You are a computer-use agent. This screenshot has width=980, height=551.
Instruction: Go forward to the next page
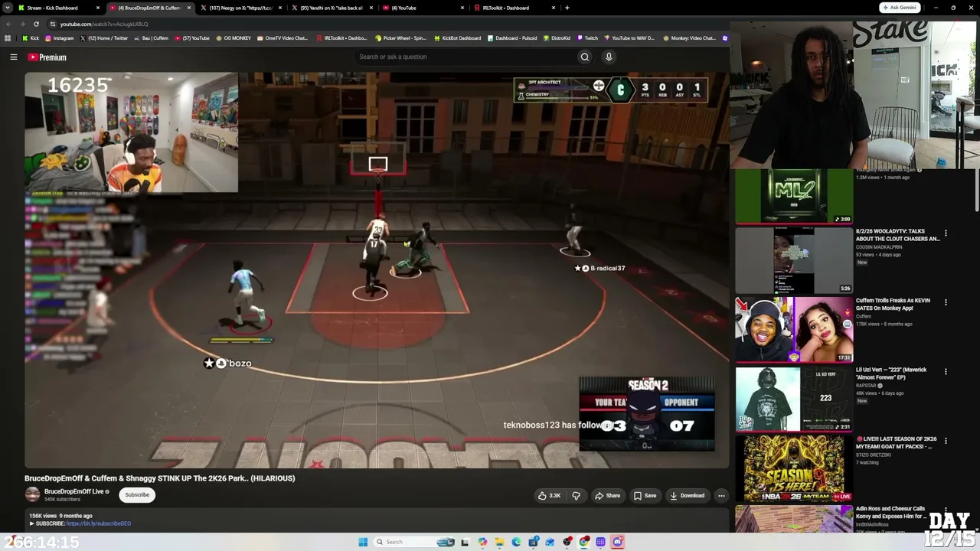tap(22, 24)
